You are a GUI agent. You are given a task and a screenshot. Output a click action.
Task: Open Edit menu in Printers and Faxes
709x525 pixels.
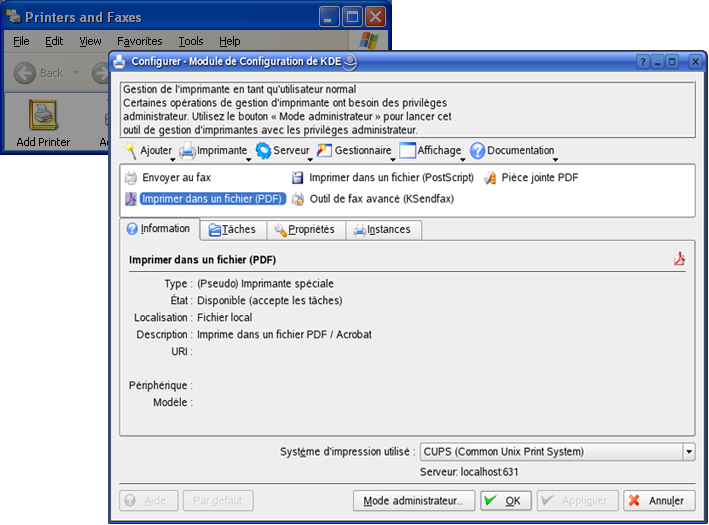tap(54, 41)
